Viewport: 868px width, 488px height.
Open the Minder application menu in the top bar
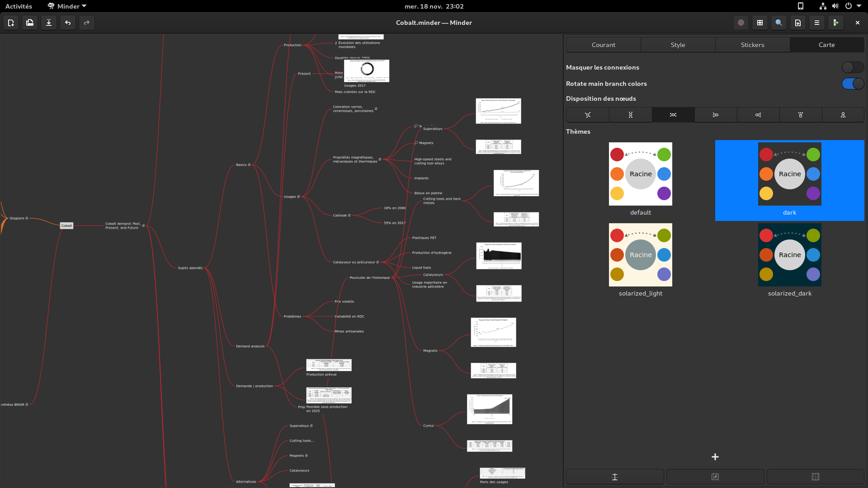coord(66,6)
